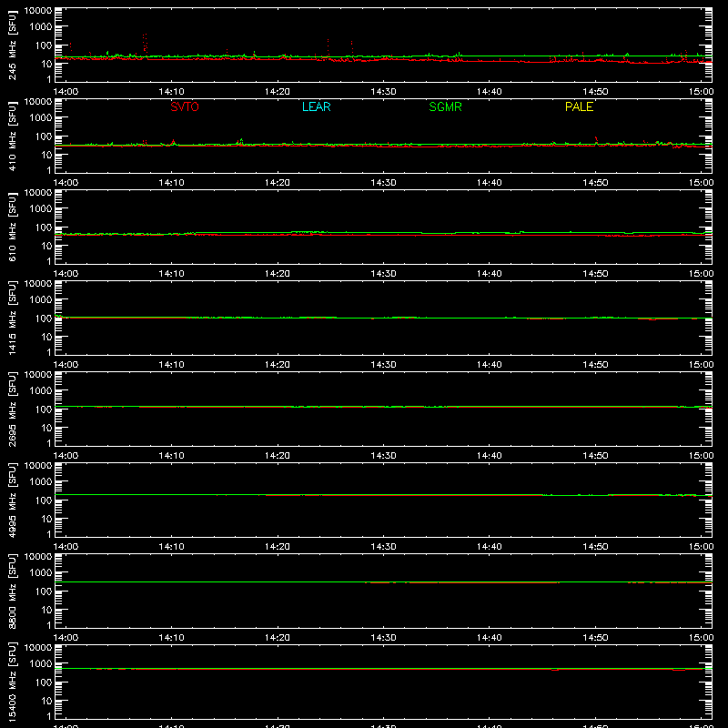Click 14:30 label below the 245 MHz panel
Screen dimensions: 728x728
click(x=383, y=92)
